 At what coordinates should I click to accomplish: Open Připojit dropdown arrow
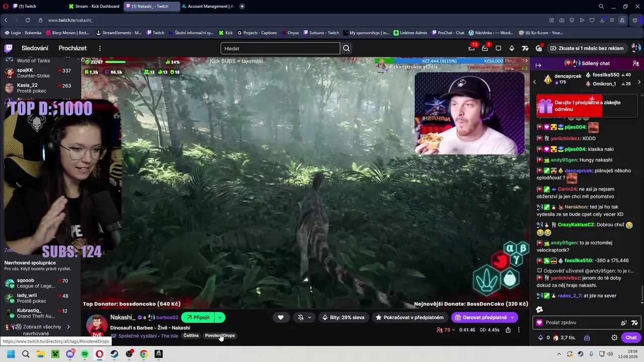coord(220,317)
